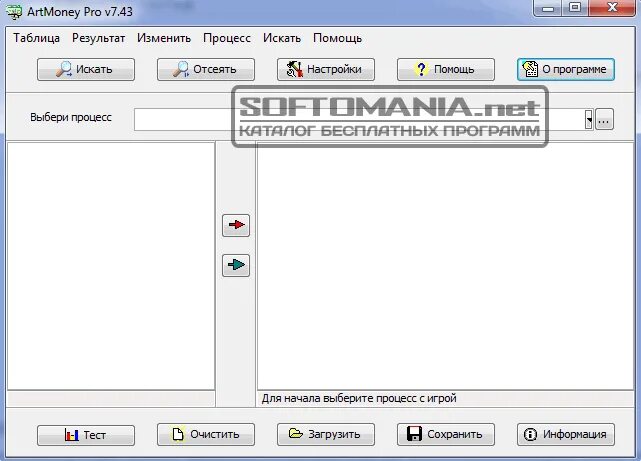Viewport: 641px width, 461px height.
Task: Open the О программе about button
Action: click(566, 69)
